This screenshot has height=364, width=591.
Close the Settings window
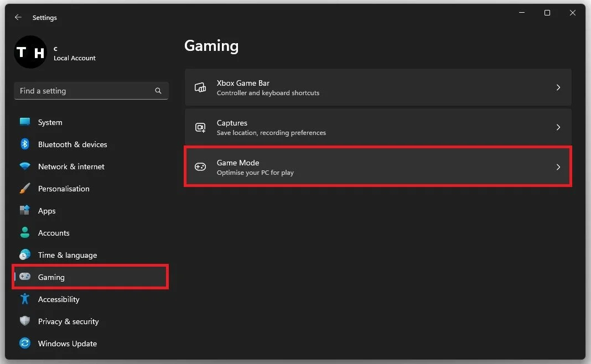point(573,12)
